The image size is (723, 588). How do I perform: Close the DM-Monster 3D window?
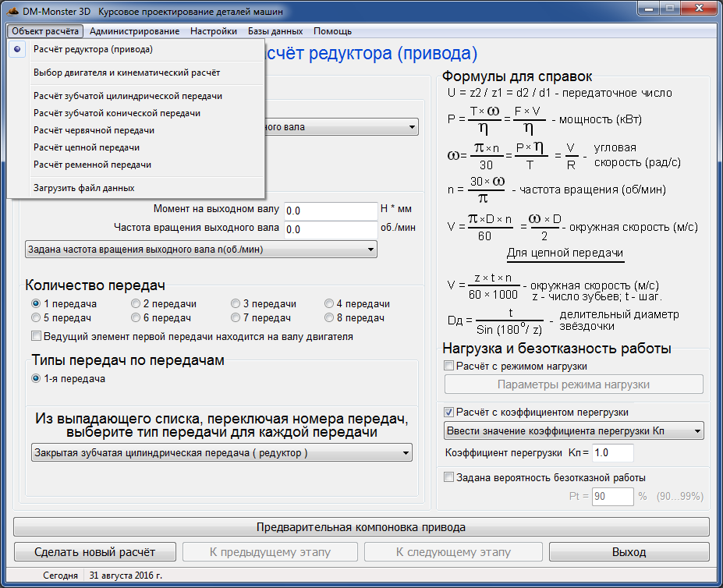coord(699,8)
